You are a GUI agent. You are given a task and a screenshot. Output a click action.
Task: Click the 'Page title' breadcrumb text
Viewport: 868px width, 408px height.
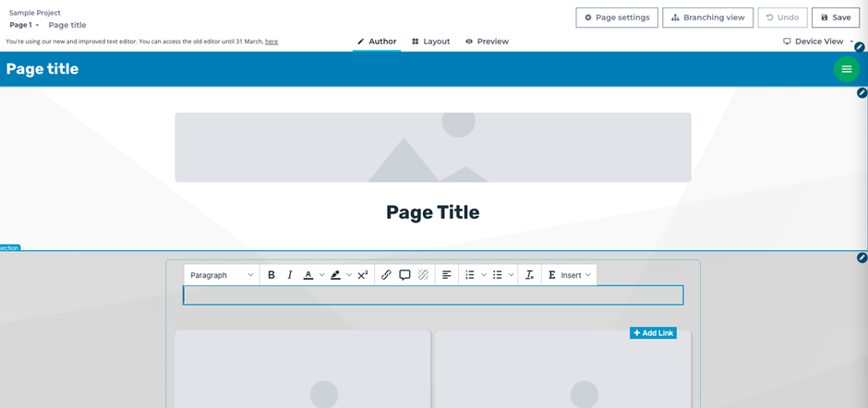pyautogui.click(x=67, y=25)
